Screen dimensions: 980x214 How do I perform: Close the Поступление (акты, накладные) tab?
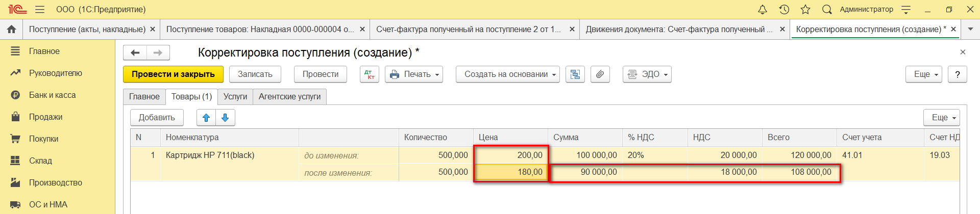click(152, 30)
